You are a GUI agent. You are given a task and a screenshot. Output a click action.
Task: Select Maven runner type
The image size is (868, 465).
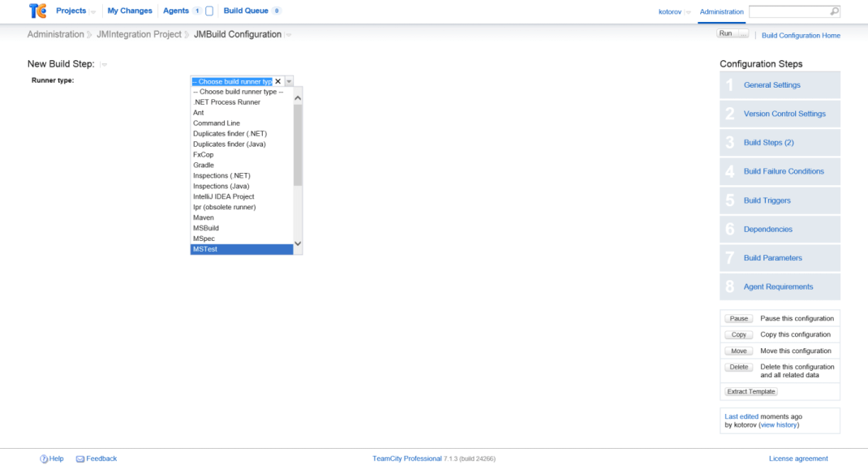(242, 218)
